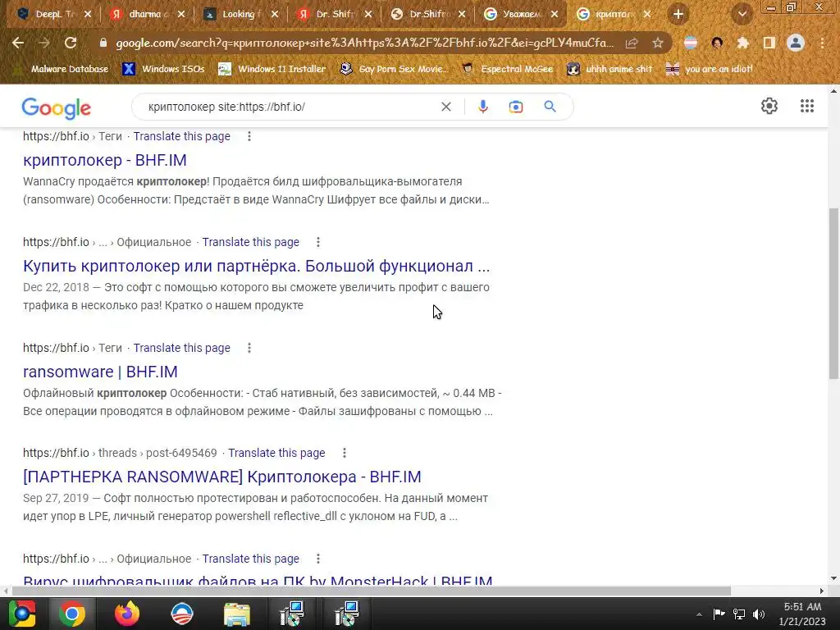Open File Explorer folder in taskbar

pos(237,614)
